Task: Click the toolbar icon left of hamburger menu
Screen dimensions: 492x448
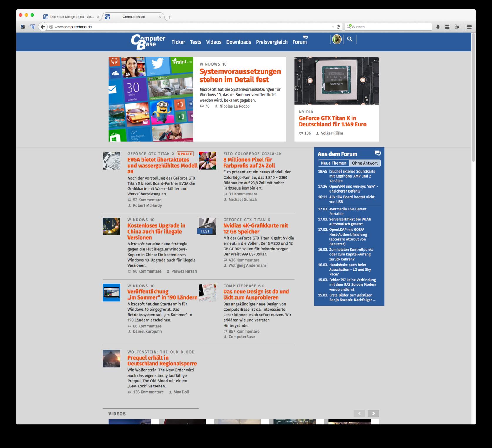Action: 457,27
